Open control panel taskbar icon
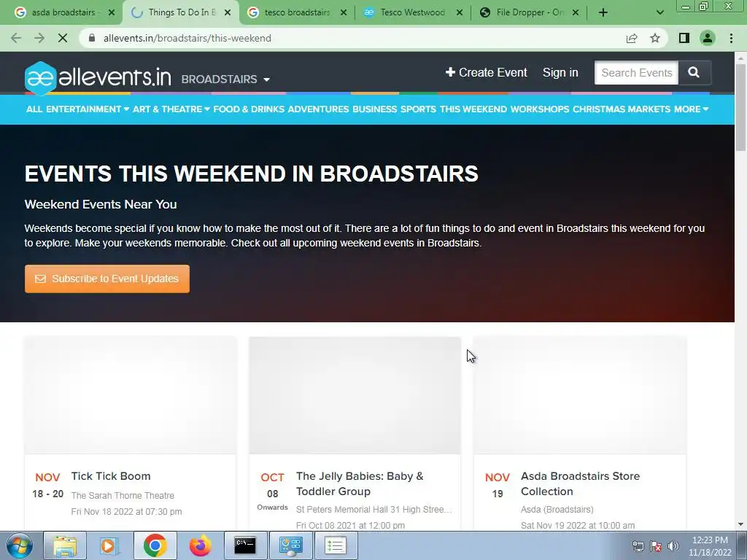Image resolution: width=747 pixels, height=560 pixels. click(290, 545)
